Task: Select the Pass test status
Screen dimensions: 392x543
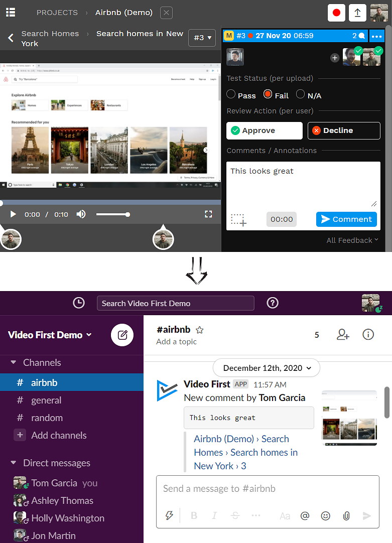Action: tap(231, 95)
